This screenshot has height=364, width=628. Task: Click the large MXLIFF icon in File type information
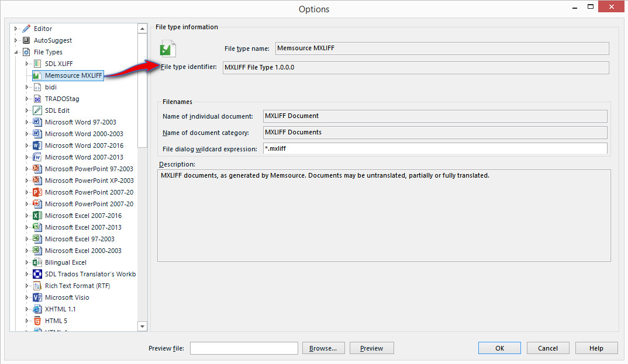[x=168, y=48]
